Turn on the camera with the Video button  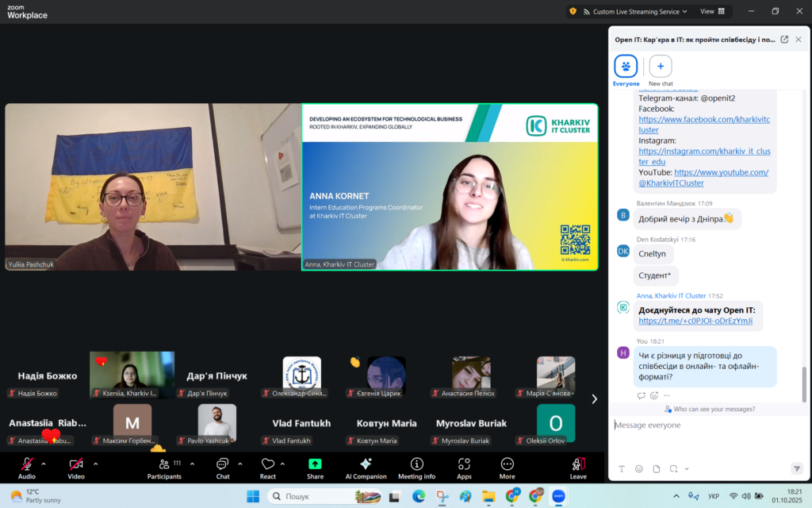76,466
